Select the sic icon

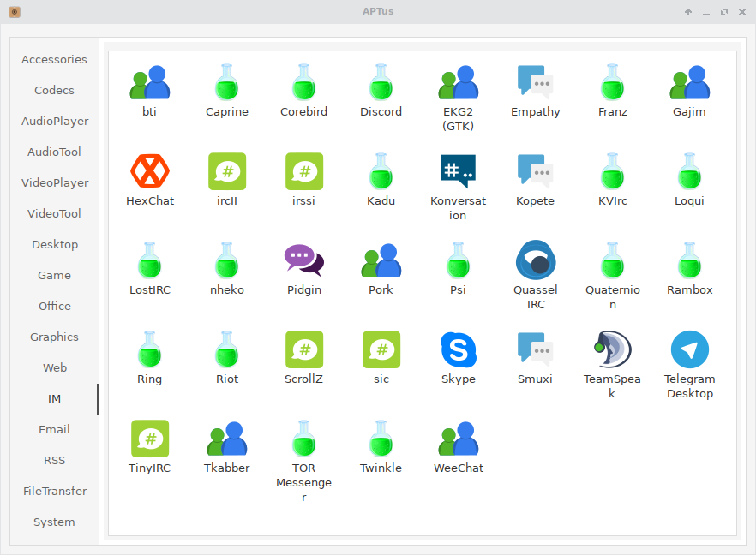point(381,349)
